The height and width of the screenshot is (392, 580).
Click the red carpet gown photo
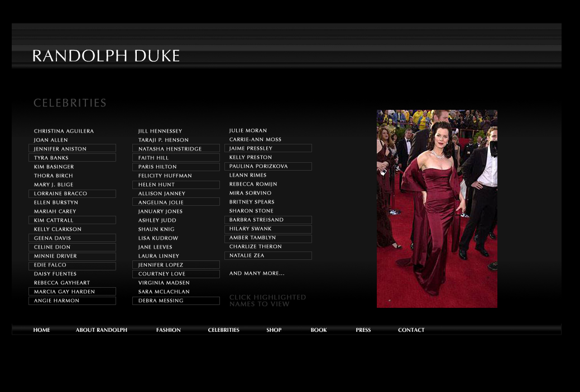tap(437, 209)
